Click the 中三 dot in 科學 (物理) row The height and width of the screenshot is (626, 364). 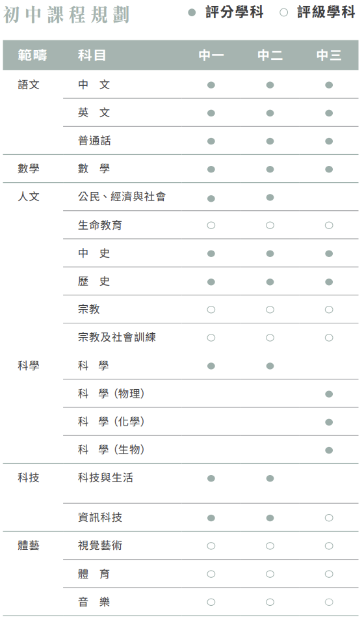tap(329, 394)
